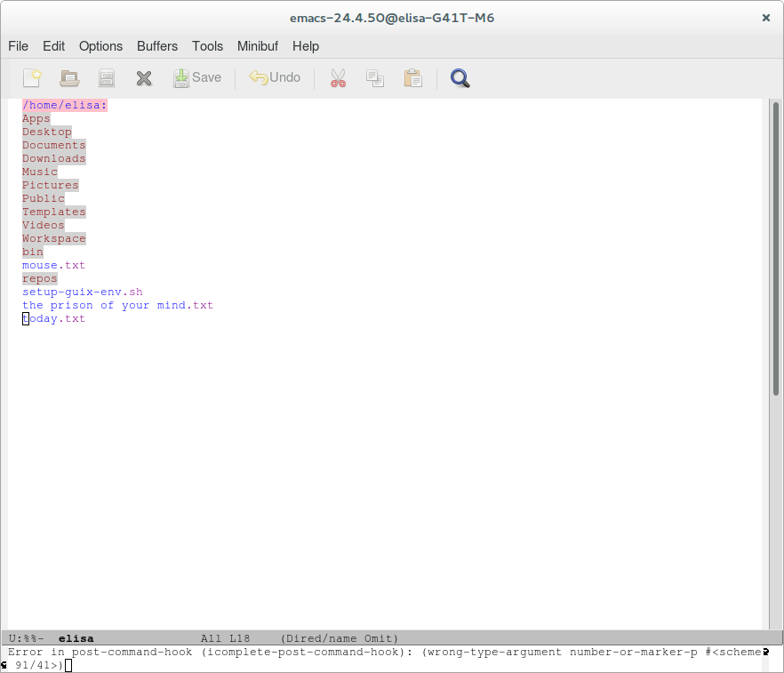
Task: Click the Paste clipboard icon
Action: click(412, 78)
